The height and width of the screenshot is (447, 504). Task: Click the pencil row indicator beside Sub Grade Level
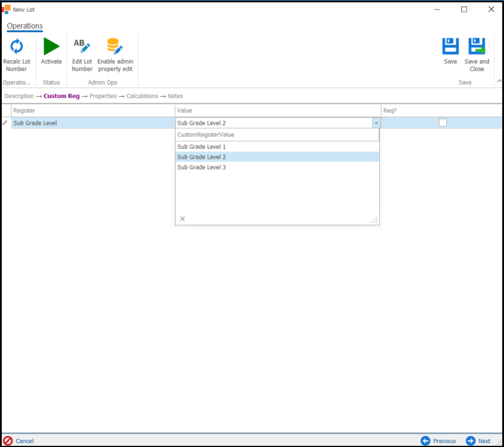5,123
